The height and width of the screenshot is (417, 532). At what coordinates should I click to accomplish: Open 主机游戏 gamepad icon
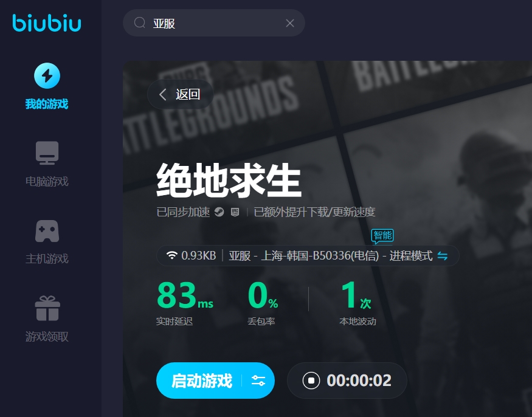[x=47, y=231]
